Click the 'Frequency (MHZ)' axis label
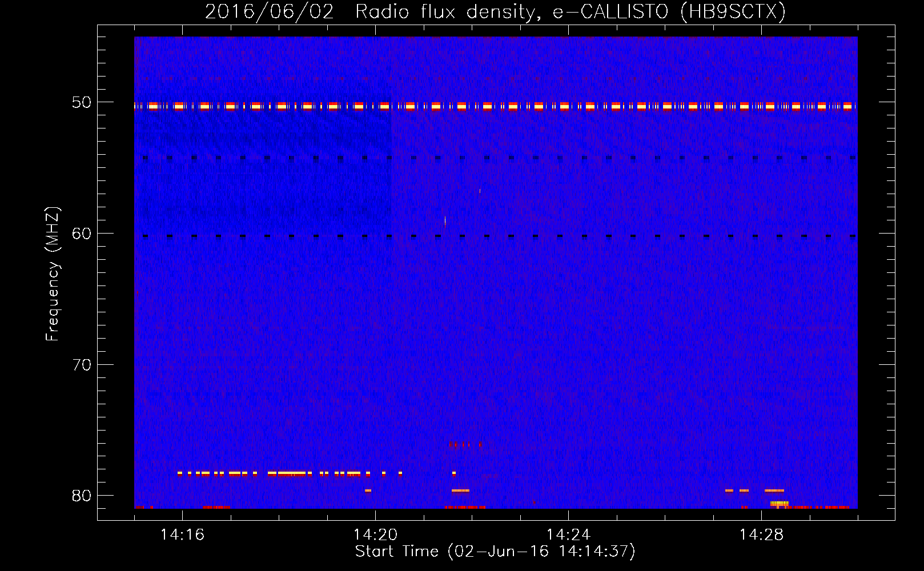 pyautogui.click(x=52, y=274)
